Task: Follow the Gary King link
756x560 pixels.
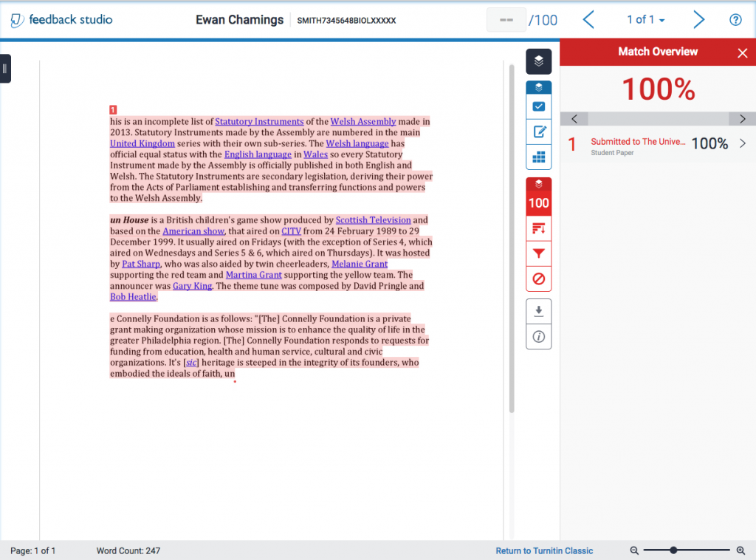Action: tap(193, 286)
